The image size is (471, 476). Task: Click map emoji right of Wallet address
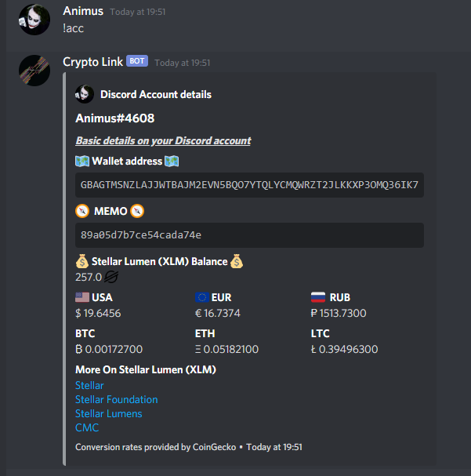click(x=172, y=162)
